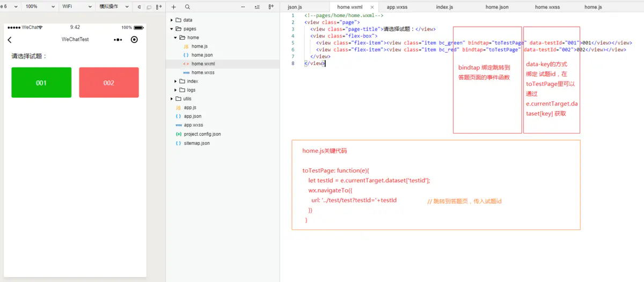Click the angle-brackets icon beside home.wxml
This screenshot has width=644, height=282.
pos(186,64)
